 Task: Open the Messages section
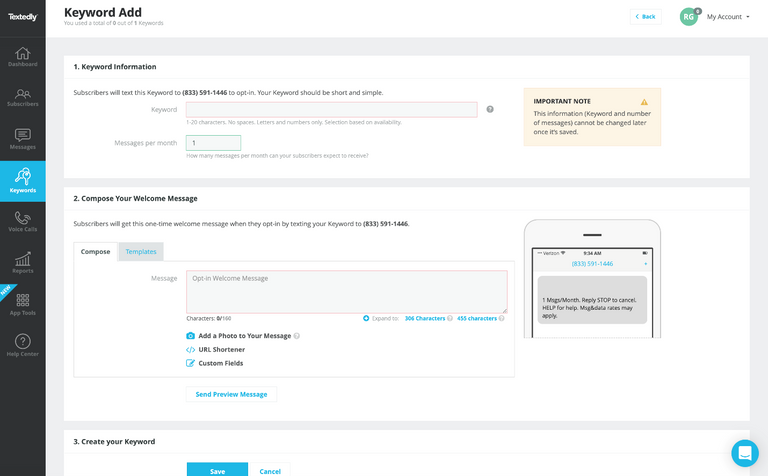click(22, 139)
